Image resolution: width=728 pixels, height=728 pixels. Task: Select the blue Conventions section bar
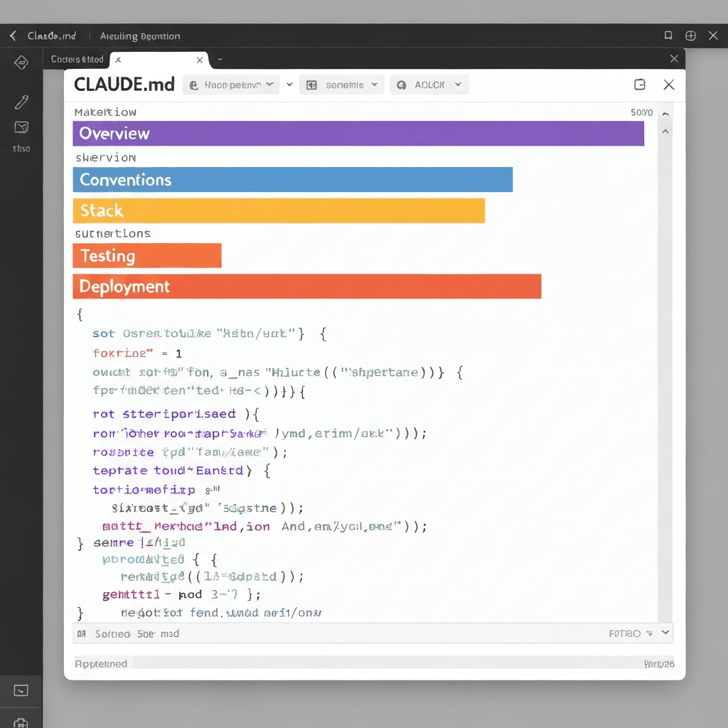(x=292, y=180)
